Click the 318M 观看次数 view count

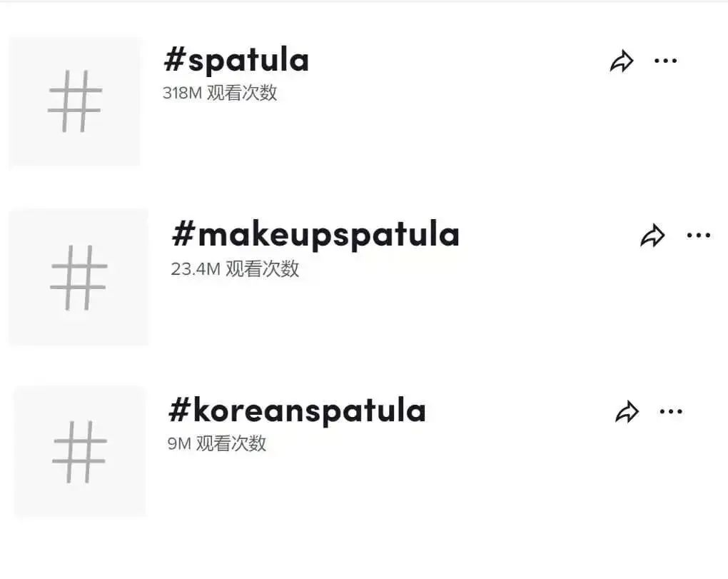click(x=220, y=93)
